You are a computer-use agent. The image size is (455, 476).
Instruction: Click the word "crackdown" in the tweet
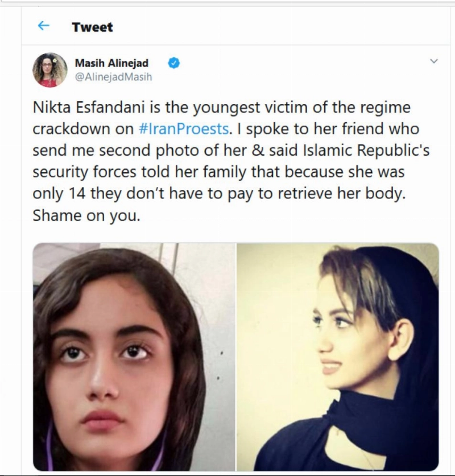pyautogui.click(x=71, y=129)
